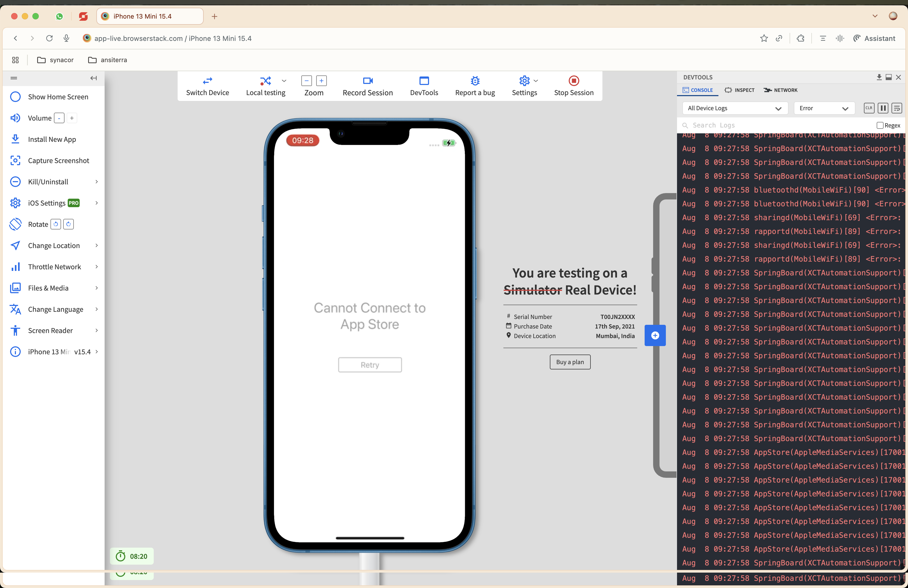Click the Search Logs input field
Viewport: 908px width, 588px height.
click(778, 125)
